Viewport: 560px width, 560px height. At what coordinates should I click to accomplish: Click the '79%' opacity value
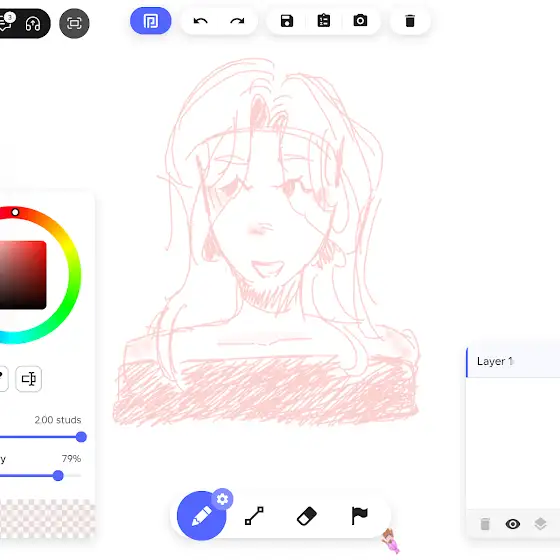pos(71,459)
